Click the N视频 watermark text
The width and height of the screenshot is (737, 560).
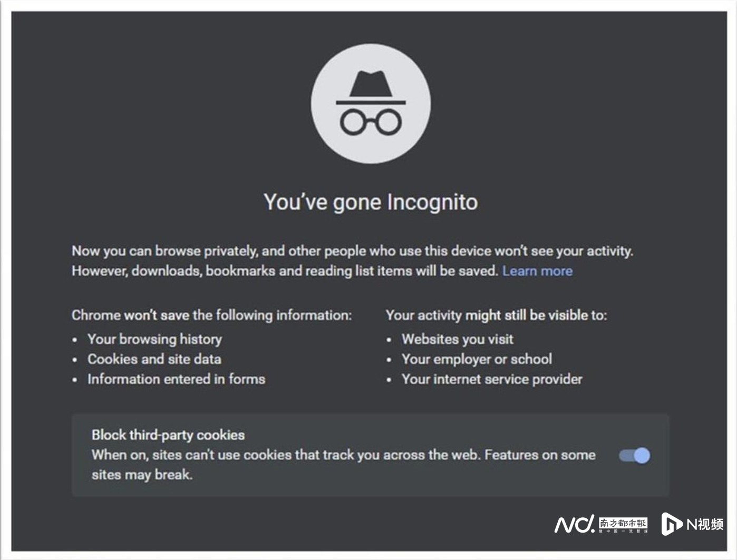(705, 524)
